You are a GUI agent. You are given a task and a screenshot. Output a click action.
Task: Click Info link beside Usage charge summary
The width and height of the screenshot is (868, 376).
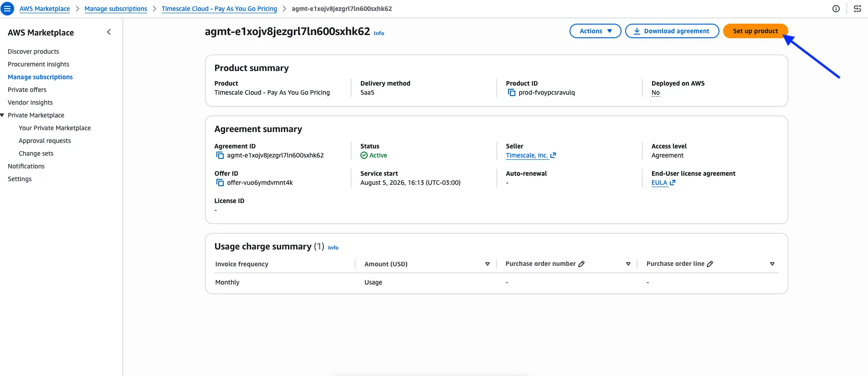click(333, 248)
